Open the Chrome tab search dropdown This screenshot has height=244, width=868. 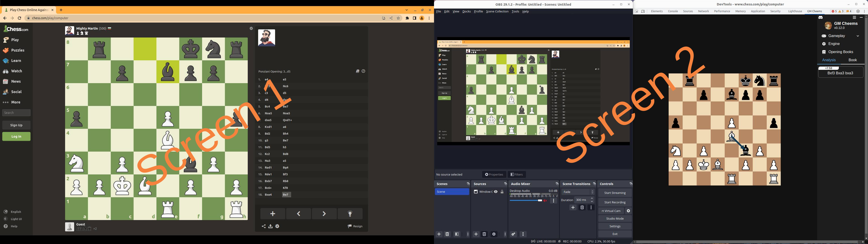click(x=407, y=10)
